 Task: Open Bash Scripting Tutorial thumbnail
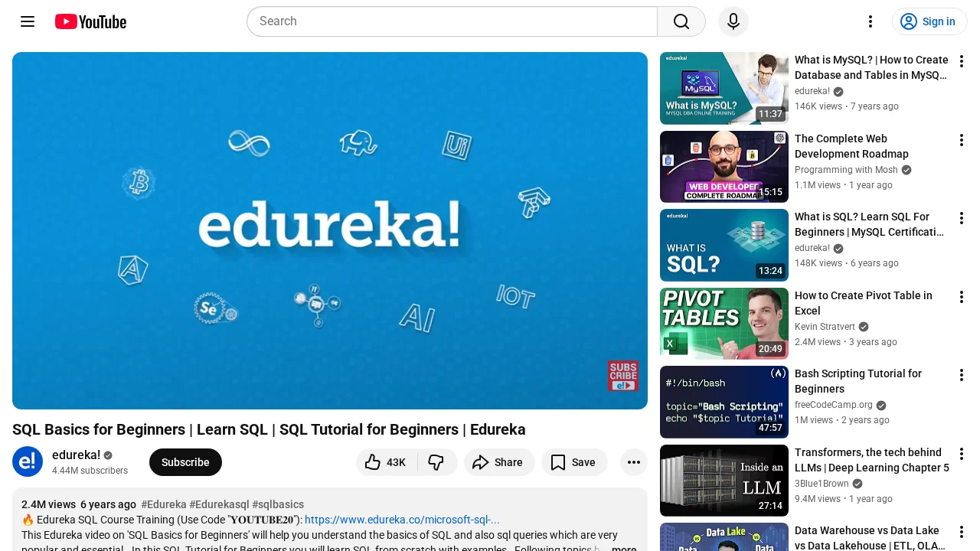coord(724,402)
